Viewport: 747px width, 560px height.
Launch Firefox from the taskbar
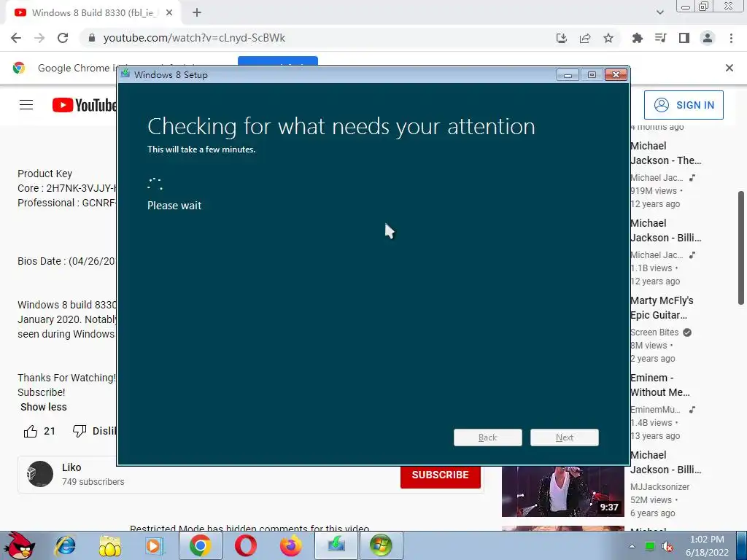(x=290, y=545)
